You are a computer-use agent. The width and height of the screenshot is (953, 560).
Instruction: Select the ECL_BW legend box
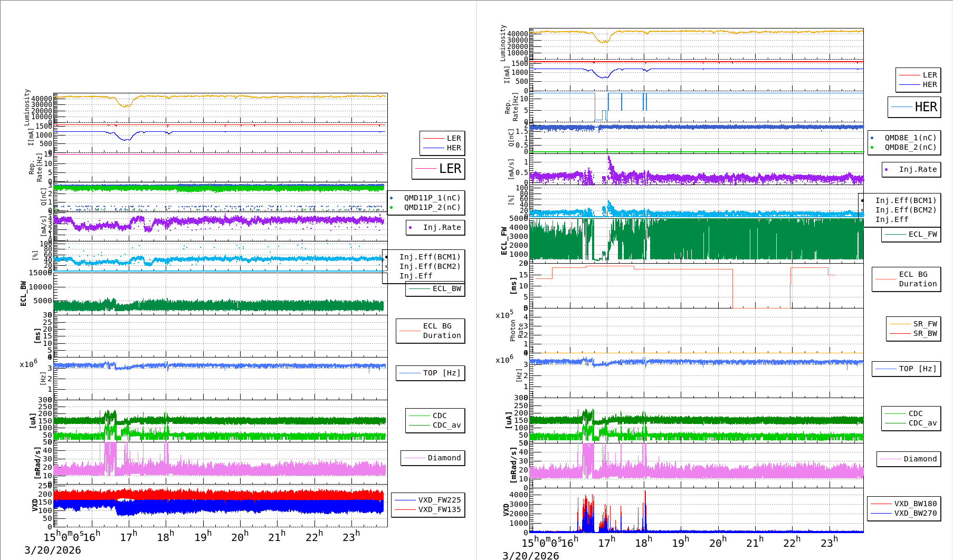pos(435,288)
